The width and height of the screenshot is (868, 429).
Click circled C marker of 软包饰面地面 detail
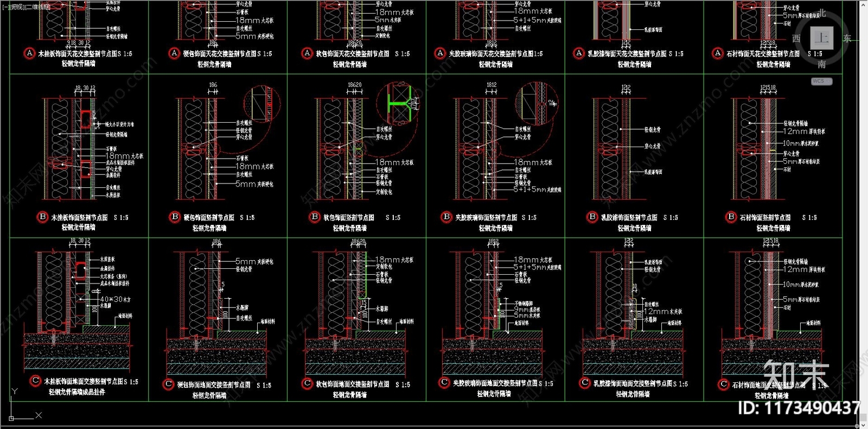coord(307,383)
